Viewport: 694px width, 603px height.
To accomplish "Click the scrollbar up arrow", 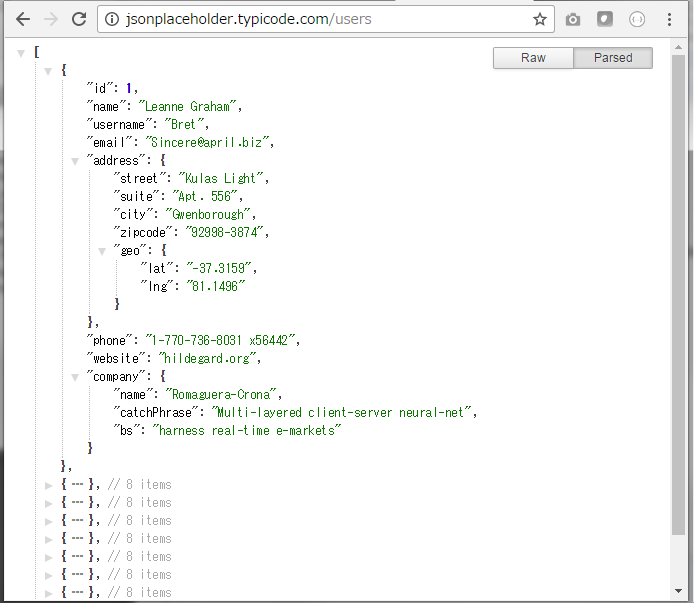I will pos(678,47).
